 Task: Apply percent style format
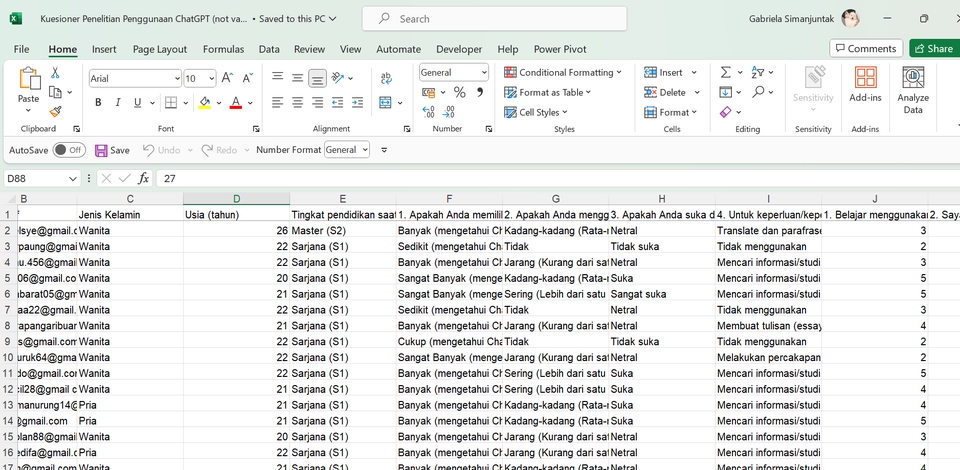[x=460, y=92]
